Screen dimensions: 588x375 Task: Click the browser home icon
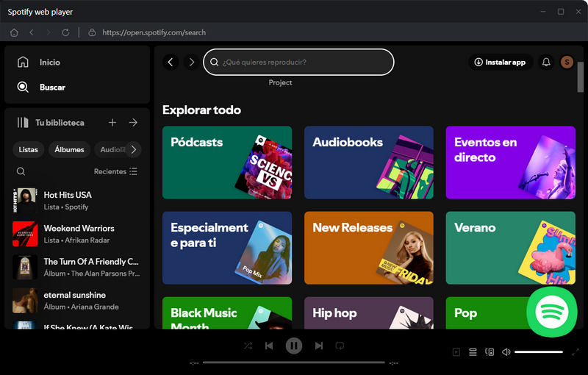coord(14,32)
